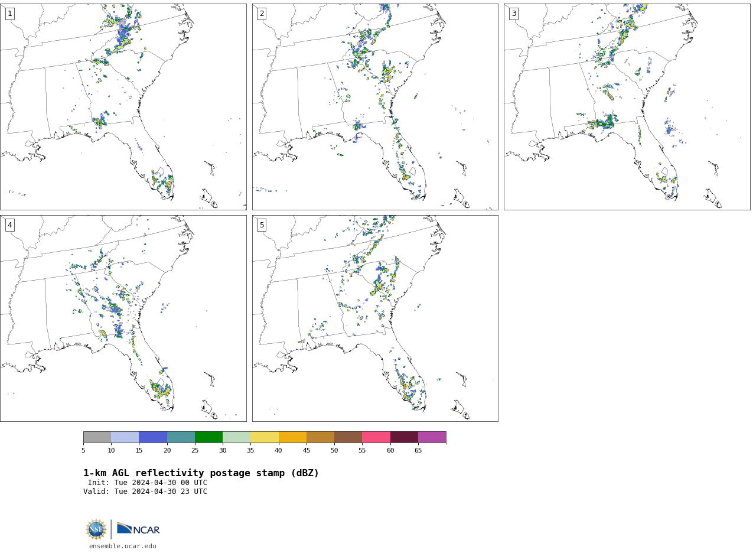Open postage stamp panel numbered 4

123,318
